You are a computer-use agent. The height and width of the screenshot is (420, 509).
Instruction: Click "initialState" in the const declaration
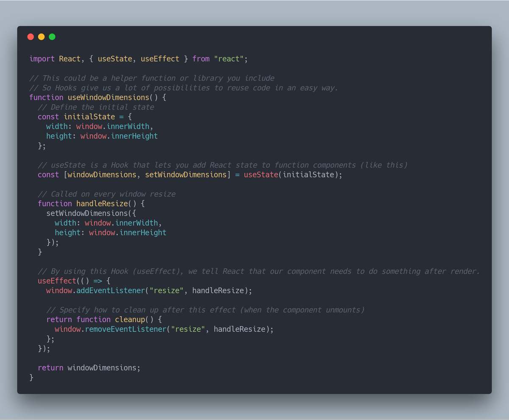[89, 117]
